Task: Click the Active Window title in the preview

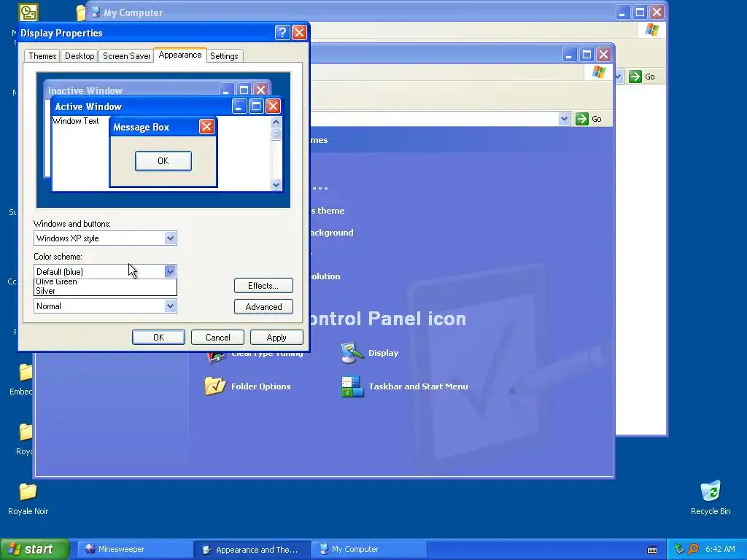Action: (88, 106)
